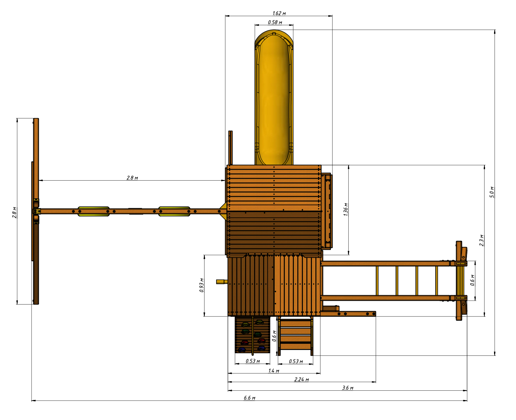This screenshot has height=420, width=516.
Task: Click the 2.8 м label above swing beam
Action: pyautogui.click(x=132, y=178)
